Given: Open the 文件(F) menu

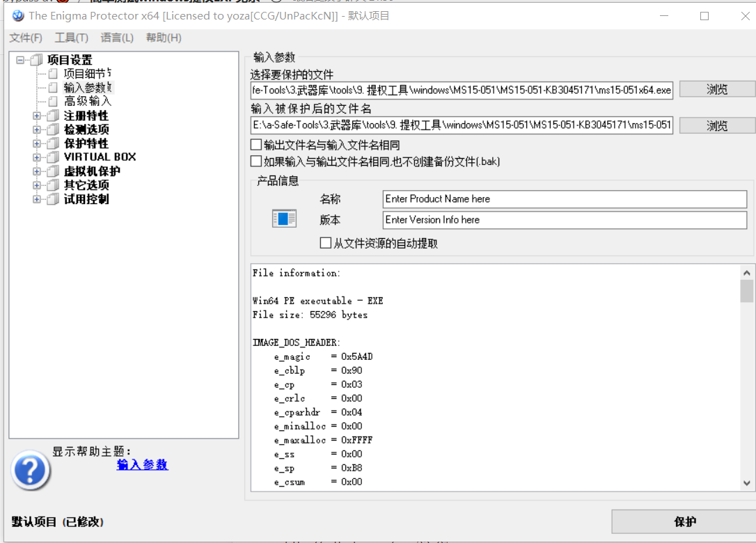Looking at the screenshot, I should pos(26,38).
